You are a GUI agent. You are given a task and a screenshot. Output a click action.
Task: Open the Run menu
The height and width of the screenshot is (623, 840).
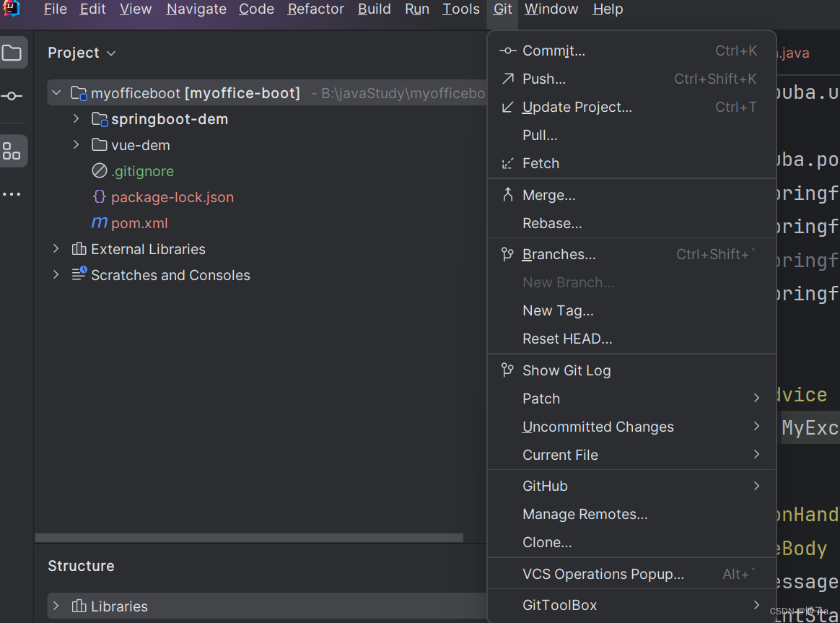click(417, 9)
